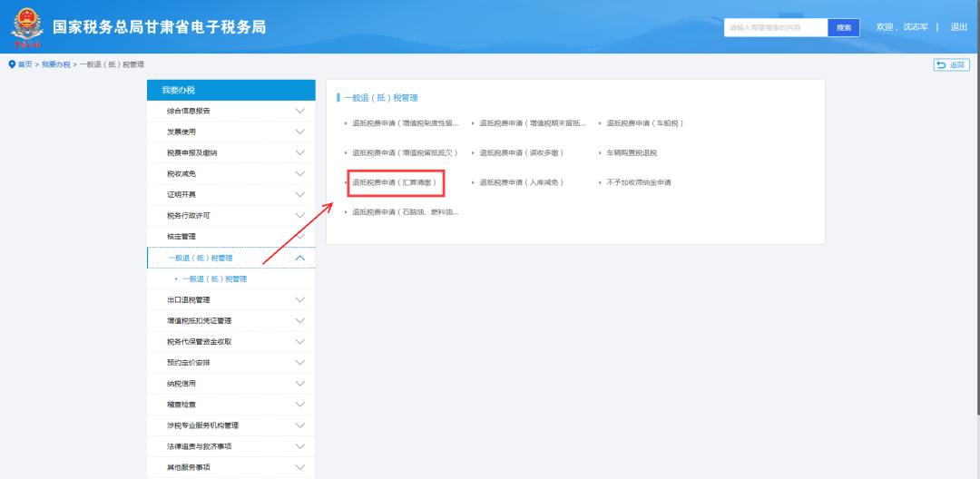Viewport: 980px width, 479px height.
Task: Click the 返回 back button
Action: click(951, 65)
